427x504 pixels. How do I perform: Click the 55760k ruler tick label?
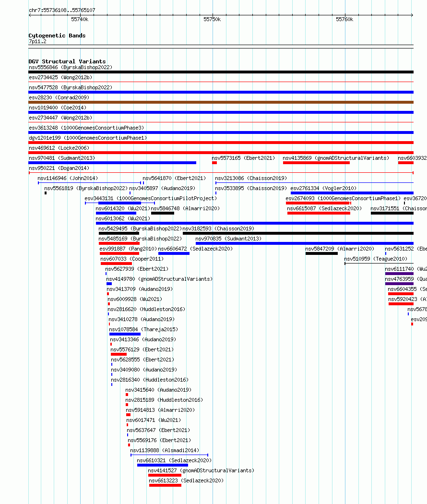point(344,19)
